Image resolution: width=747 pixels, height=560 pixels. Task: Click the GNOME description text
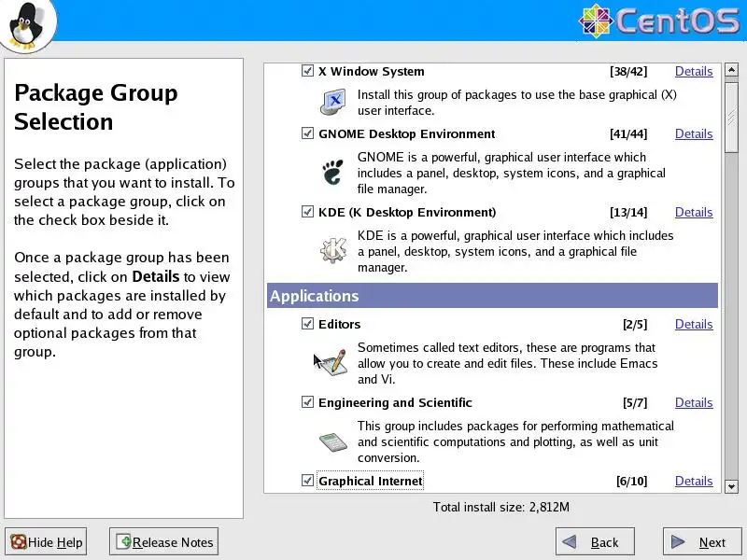(511, 173)
